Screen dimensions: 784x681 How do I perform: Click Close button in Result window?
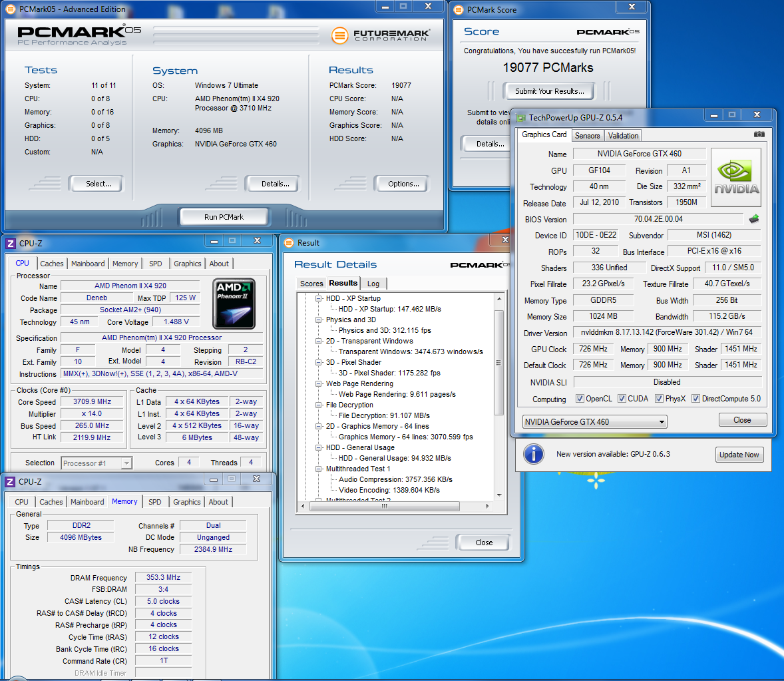tap(484, 543)
